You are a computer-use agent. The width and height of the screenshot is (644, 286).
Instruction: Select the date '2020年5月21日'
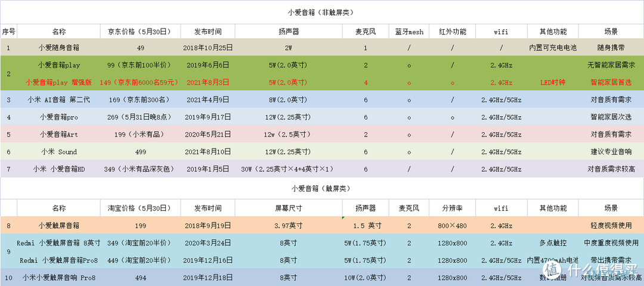pos(208,134)
